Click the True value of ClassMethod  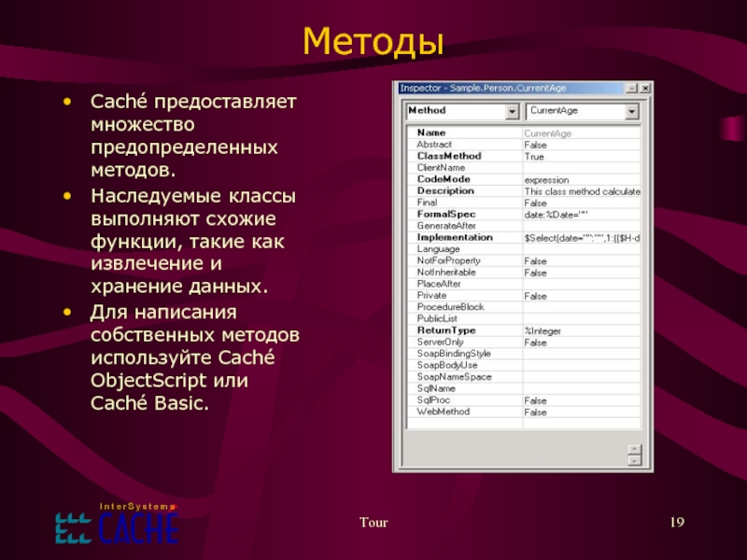tap(534, 157)
